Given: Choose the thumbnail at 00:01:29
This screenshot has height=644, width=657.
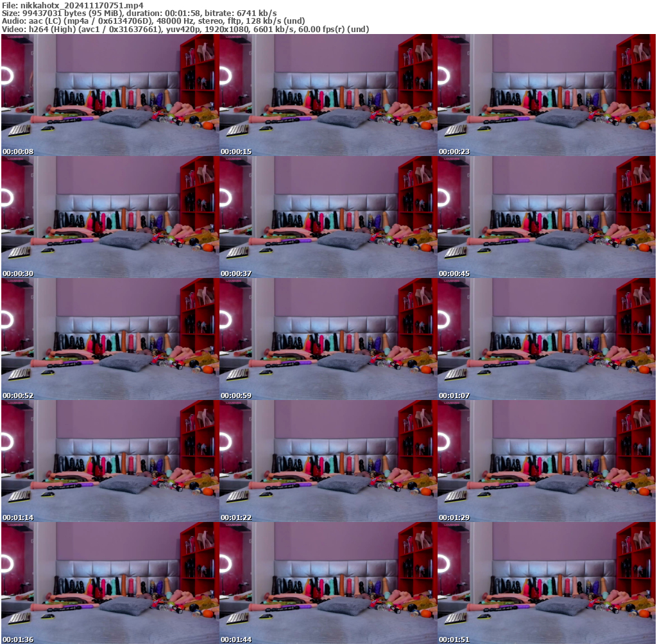Looking at the screenshot, I should click(x=546, y=461).
